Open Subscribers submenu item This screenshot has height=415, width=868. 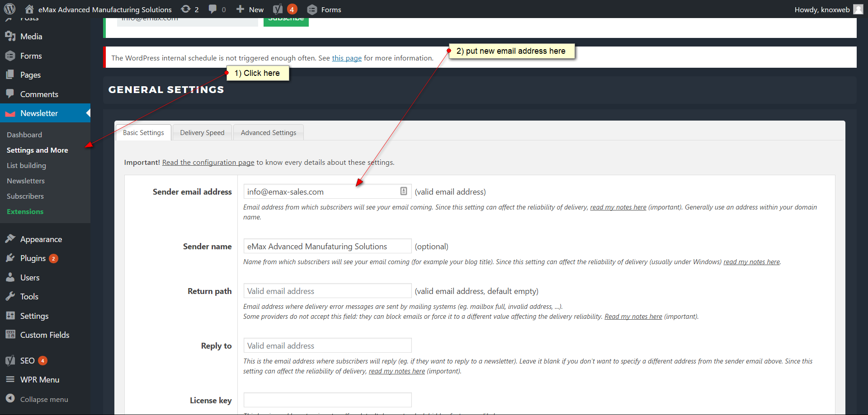tap(25, 196)
